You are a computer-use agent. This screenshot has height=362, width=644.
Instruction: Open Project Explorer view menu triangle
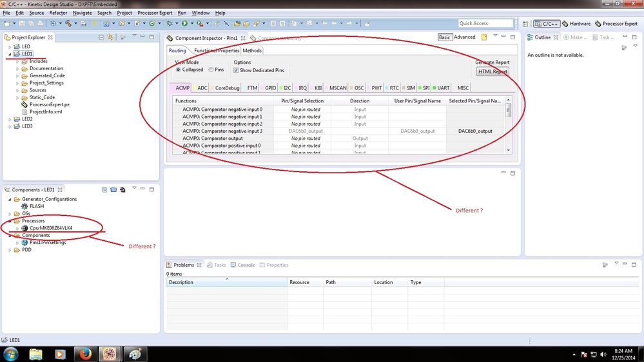(x=134, y=36)
